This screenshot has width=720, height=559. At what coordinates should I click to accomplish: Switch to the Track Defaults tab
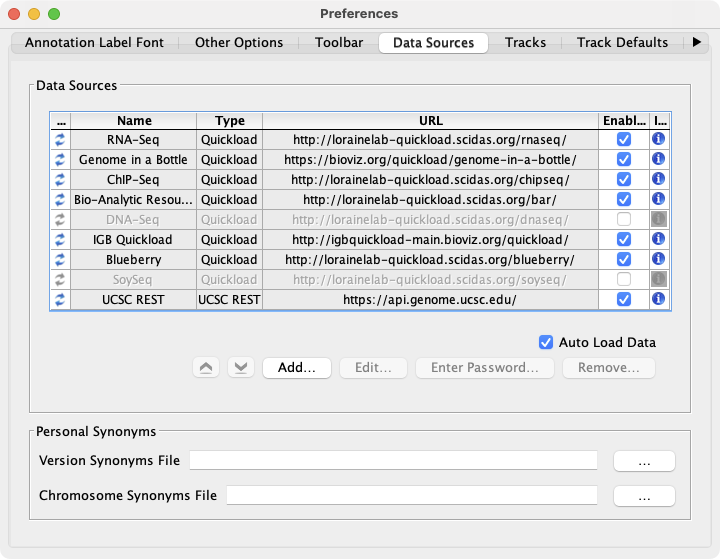click(622, 43)
